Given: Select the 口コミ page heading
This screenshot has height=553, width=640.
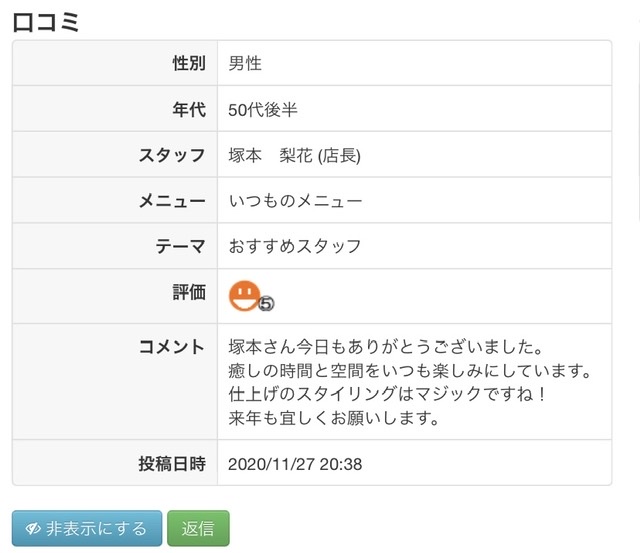Looking at the screenshot, I should click(46, 22).
